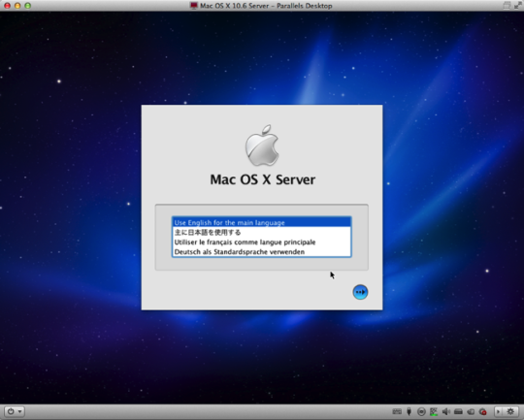
Task: Click the network adapter status icon
Action: (434, 411)
